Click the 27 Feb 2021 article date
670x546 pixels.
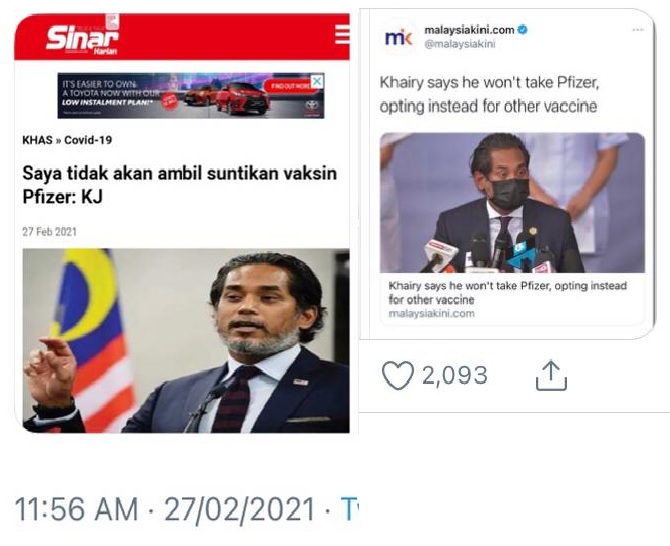click(50, 232)
